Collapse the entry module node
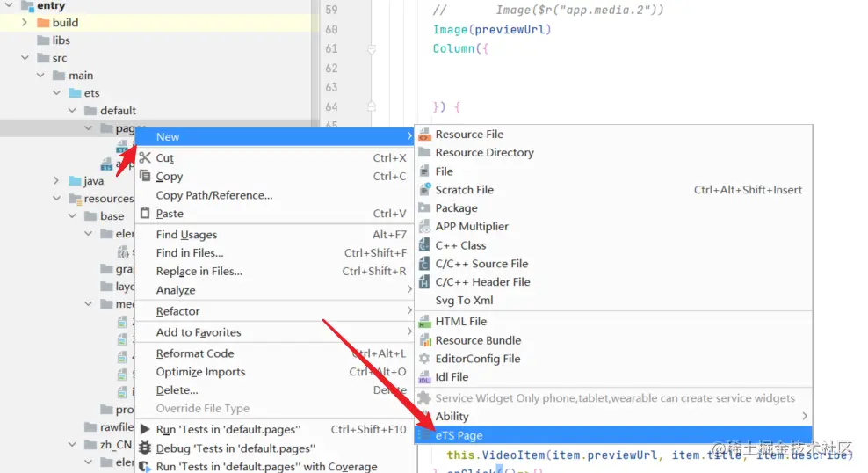 point(9,5)
